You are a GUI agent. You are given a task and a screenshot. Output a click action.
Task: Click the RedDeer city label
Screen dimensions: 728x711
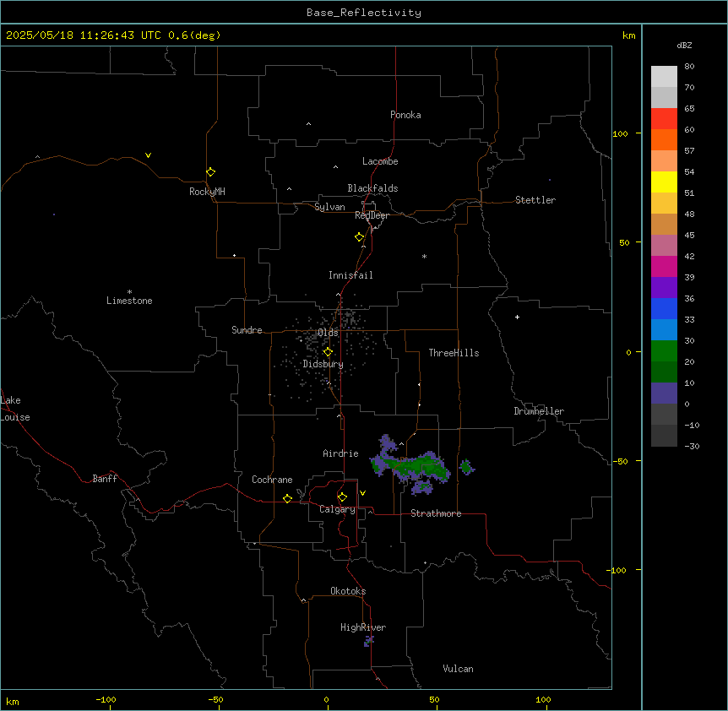tap(372, 215)
